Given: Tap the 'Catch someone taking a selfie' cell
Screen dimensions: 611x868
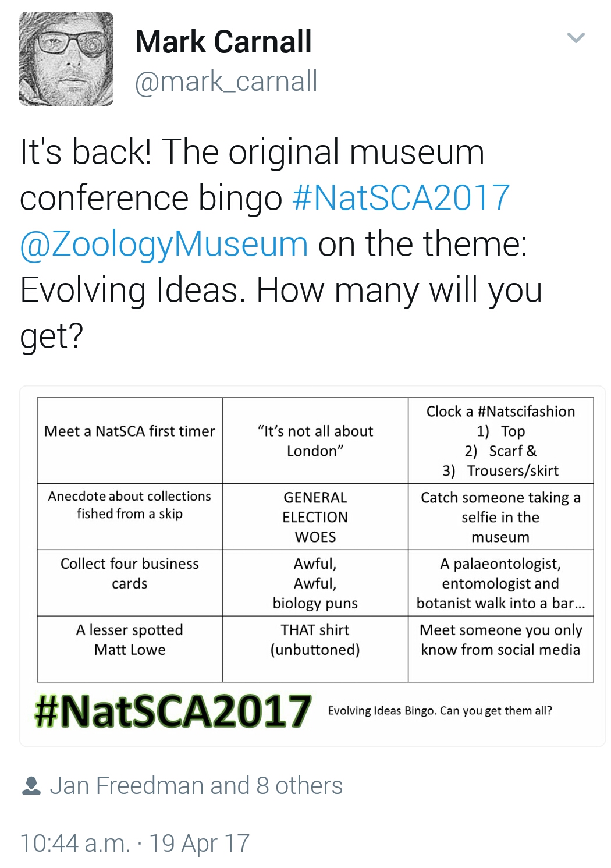Looking at the screenshot, I should (x=501, y=516).
